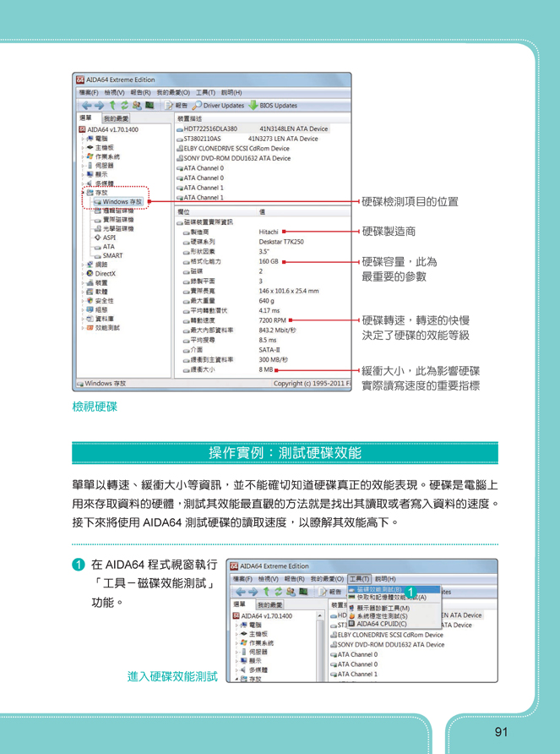Screen dimensions: 560x754
Task: Open 說明(H) menu in disk-details window
Action: (x=231, y=92)
